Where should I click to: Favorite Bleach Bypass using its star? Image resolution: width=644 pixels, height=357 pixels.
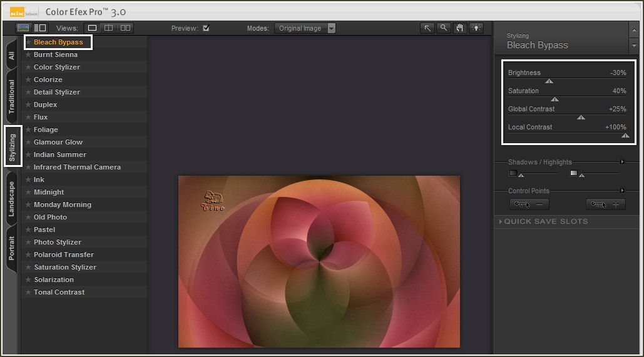pos(28,42)
